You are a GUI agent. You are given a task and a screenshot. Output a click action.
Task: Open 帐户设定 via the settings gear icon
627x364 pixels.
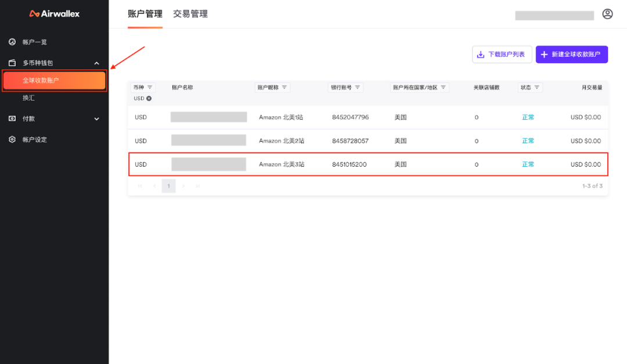click(x=13, y=139)
